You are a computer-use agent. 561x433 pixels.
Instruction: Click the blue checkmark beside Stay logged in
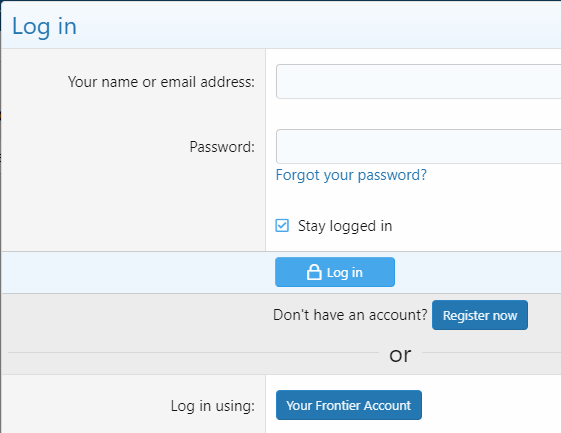tap(282, 226)
